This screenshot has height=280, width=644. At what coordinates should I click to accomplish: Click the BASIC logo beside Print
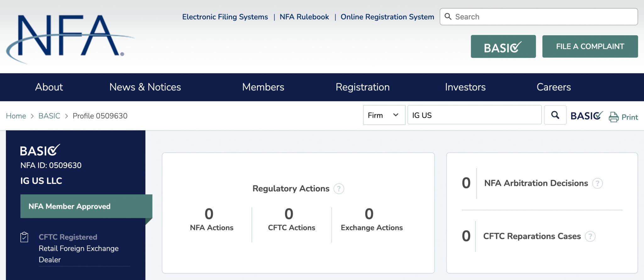coord(587,116)
